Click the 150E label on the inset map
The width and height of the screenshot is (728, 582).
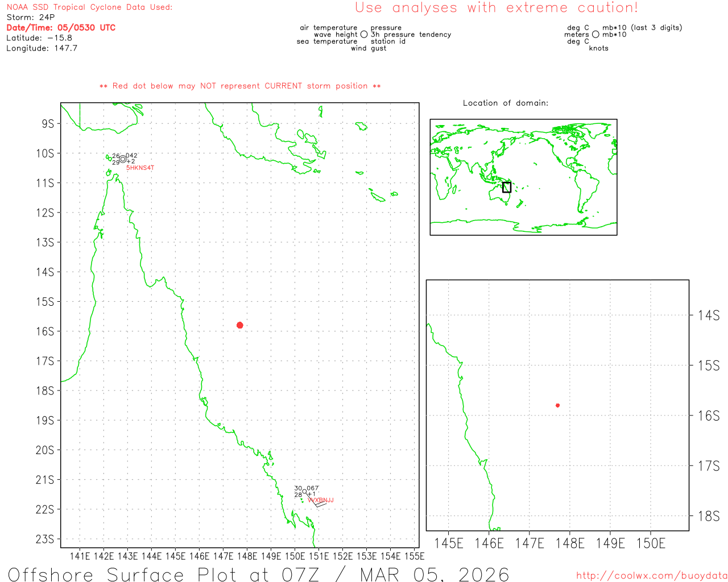click(x=651, y=544)
